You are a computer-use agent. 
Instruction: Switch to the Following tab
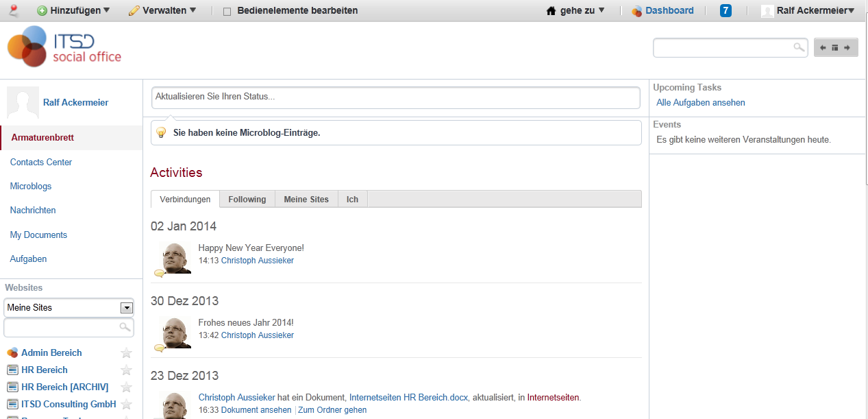(x=247, y=199)
